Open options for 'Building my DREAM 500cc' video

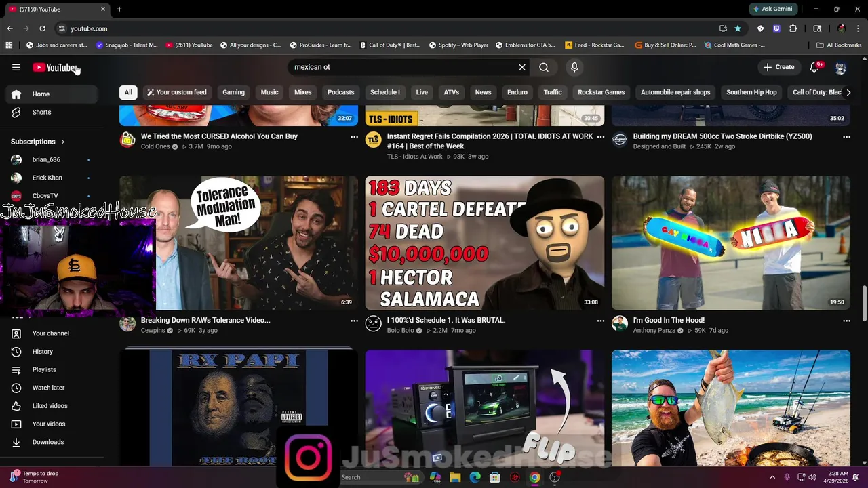pyautogui.click(x=846, y=137)
